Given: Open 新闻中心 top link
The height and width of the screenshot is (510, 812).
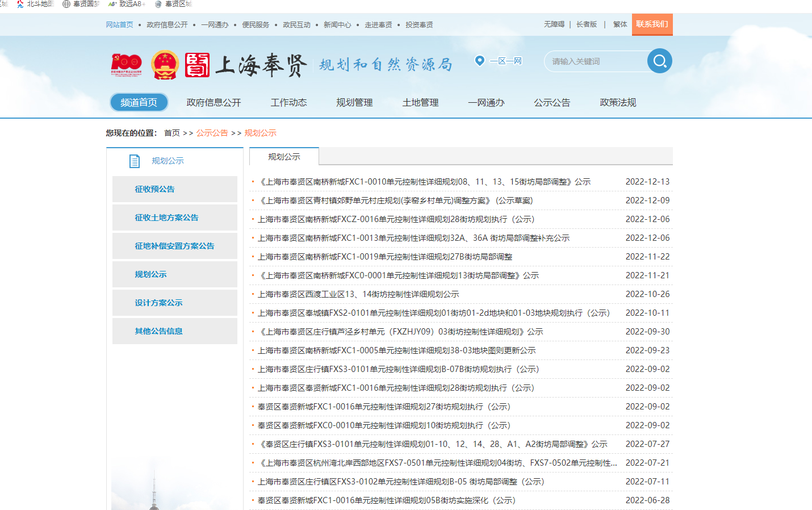Looking at the screenshot, I should point(337,25).
